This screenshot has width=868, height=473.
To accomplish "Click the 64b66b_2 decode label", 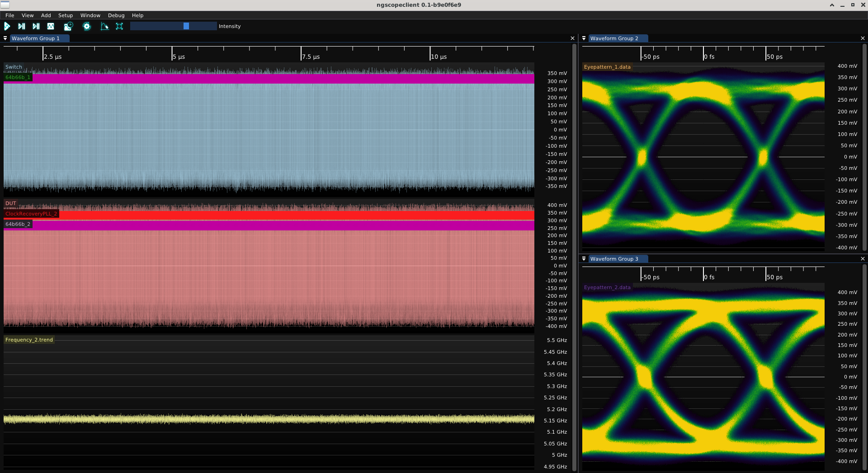I will coord(18,224).
